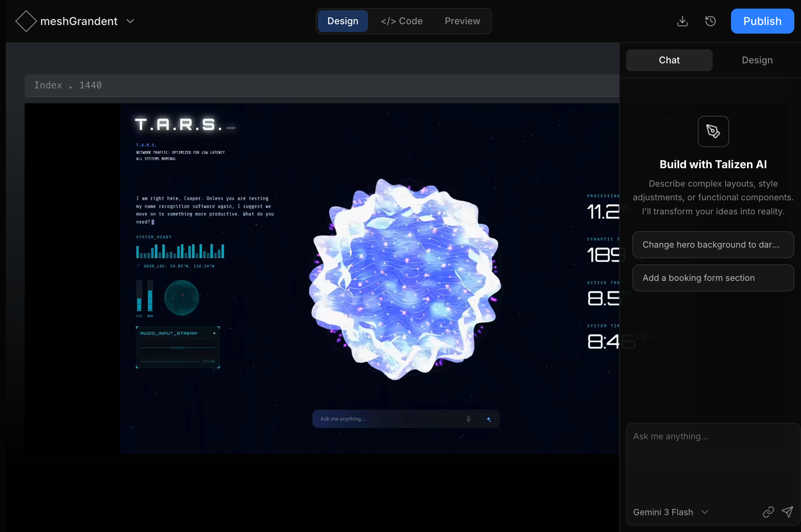Viewport: 801px width, 532px height.
Task: Switch to the Design mode toggle
Action: point(343,21)
